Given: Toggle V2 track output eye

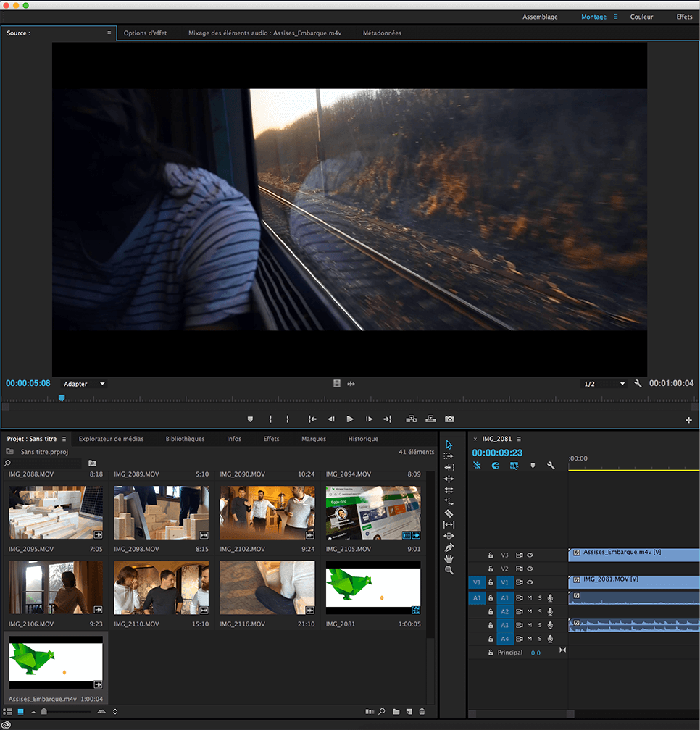Looking at the screenshot, I should point(530,569).
